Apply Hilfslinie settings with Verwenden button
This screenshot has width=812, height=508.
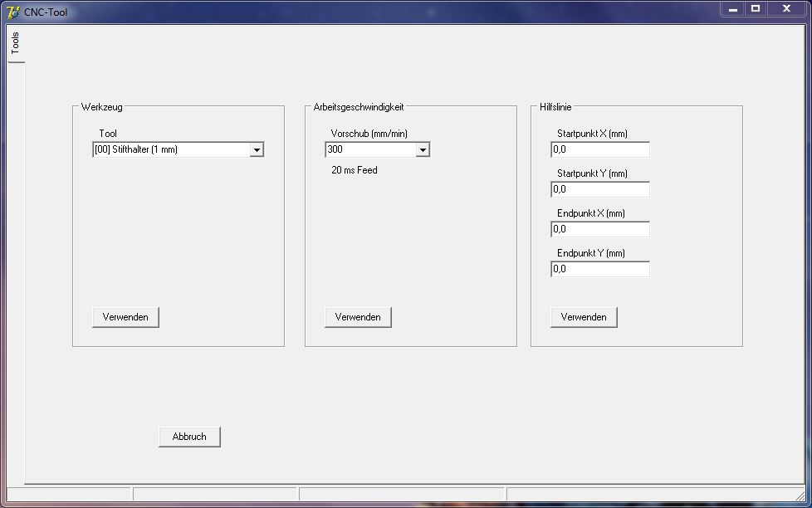(x=584, y=317)
